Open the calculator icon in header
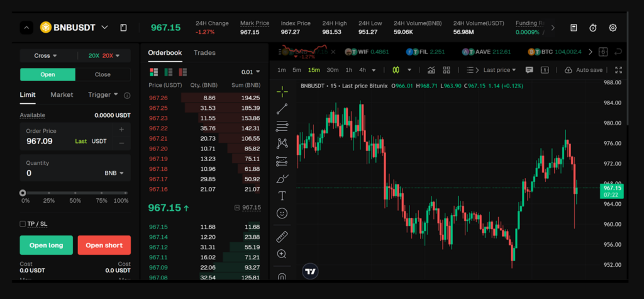 (574, 28)
